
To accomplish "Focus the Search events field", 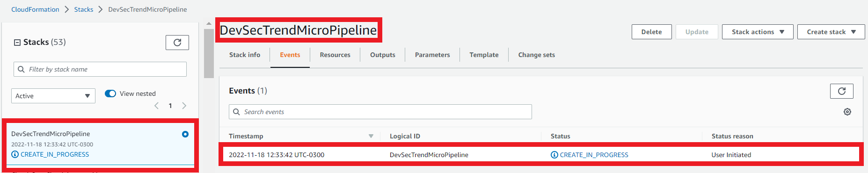I will tap(380, 112).
